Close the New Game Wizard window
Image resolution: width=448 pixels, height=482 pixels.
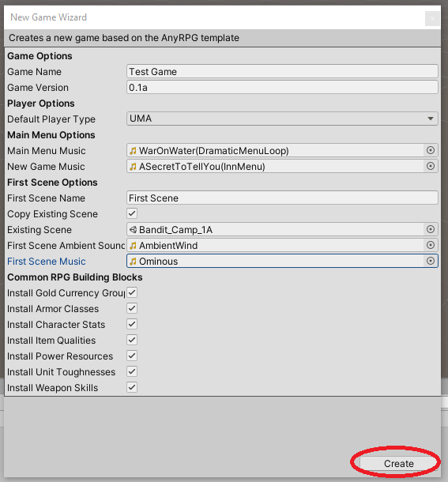(432, 18)
